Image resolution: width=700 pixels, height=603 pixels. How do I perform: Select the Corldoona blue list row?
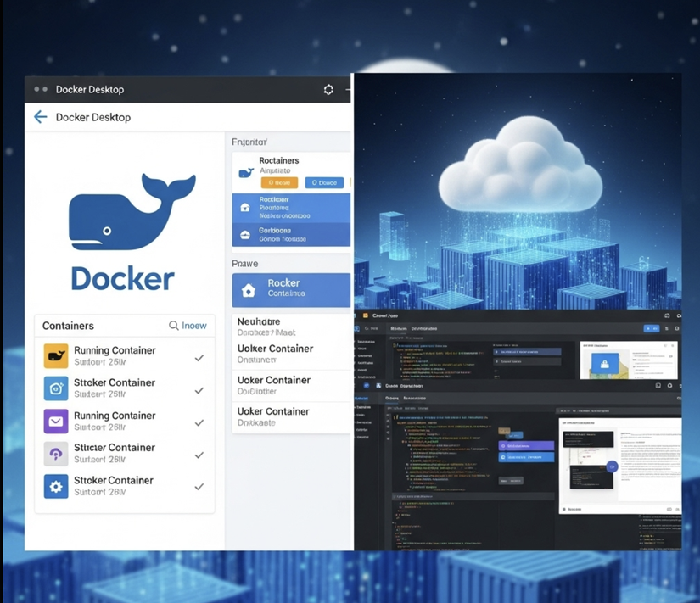(291, 234)
